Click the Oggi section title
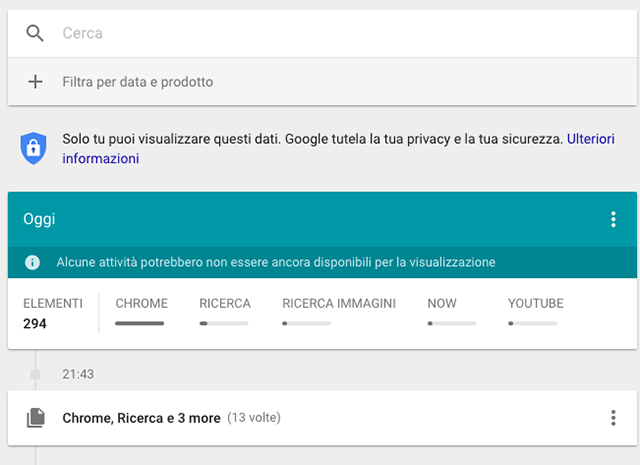The width and height of the screenshot is (640, 465). pos(39,219)
